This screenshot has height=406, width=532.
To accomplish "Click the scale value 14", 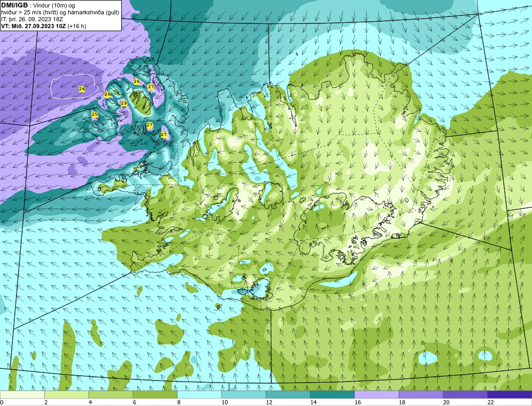I will pyautogui.click(x=313, y=402).
